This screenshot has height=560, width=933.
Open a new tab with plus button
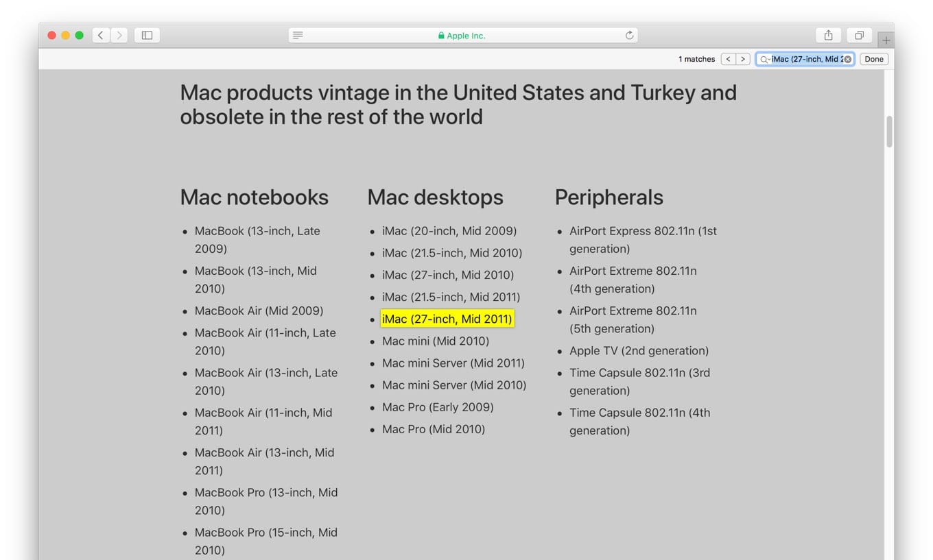click(x=886, y=40)
